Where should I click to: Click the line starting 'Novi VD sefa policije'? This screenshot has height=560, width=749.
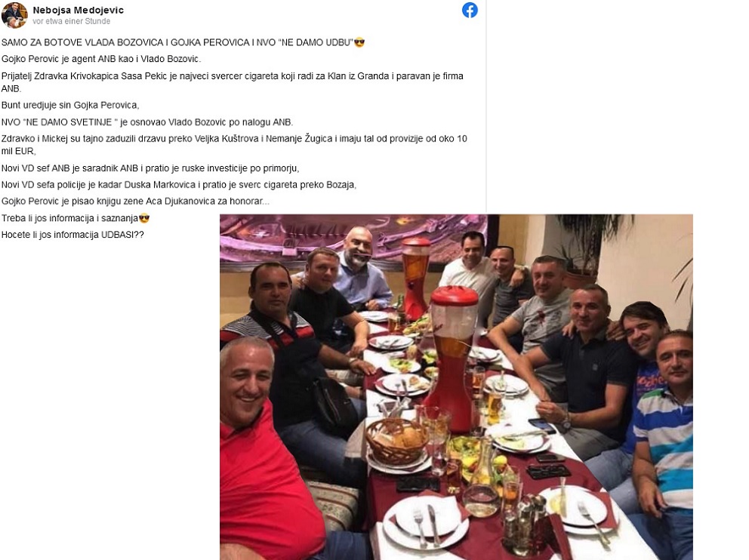pos(179,185)
